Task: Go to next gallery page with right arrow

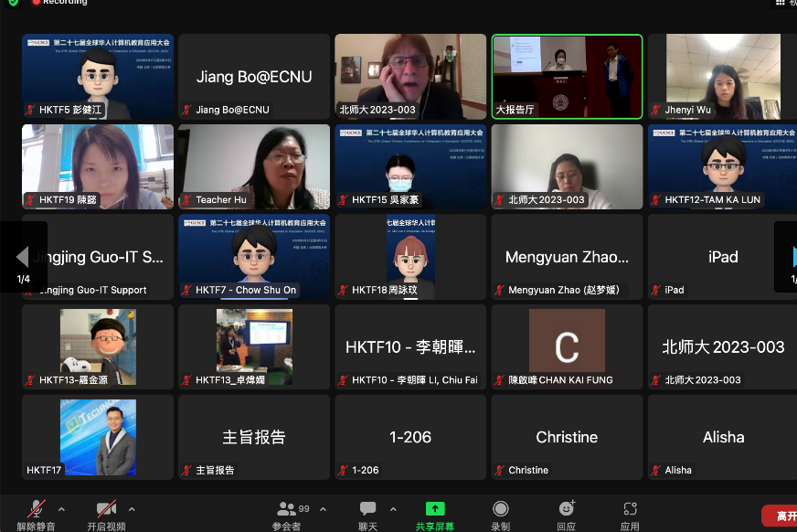Action: click(793, 257)
